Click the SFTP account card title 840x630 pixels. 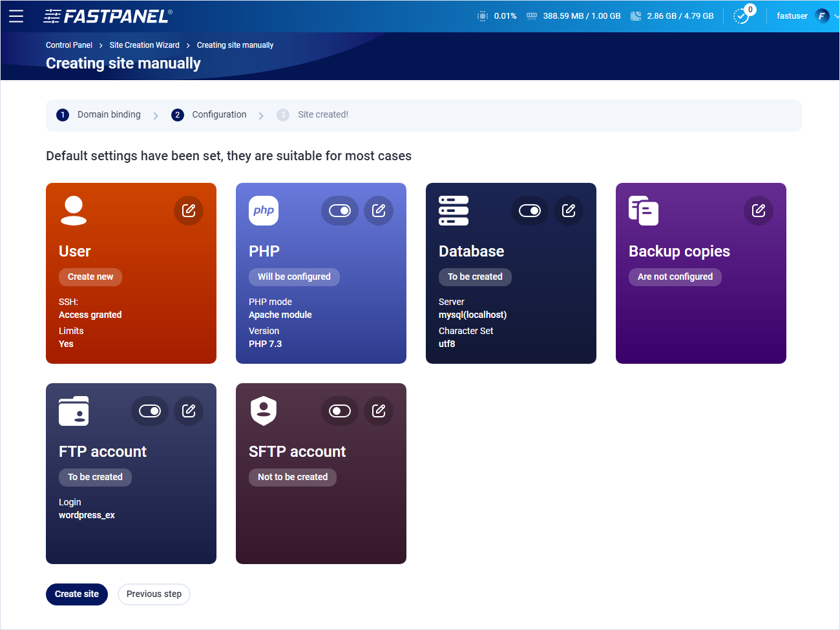297,452
